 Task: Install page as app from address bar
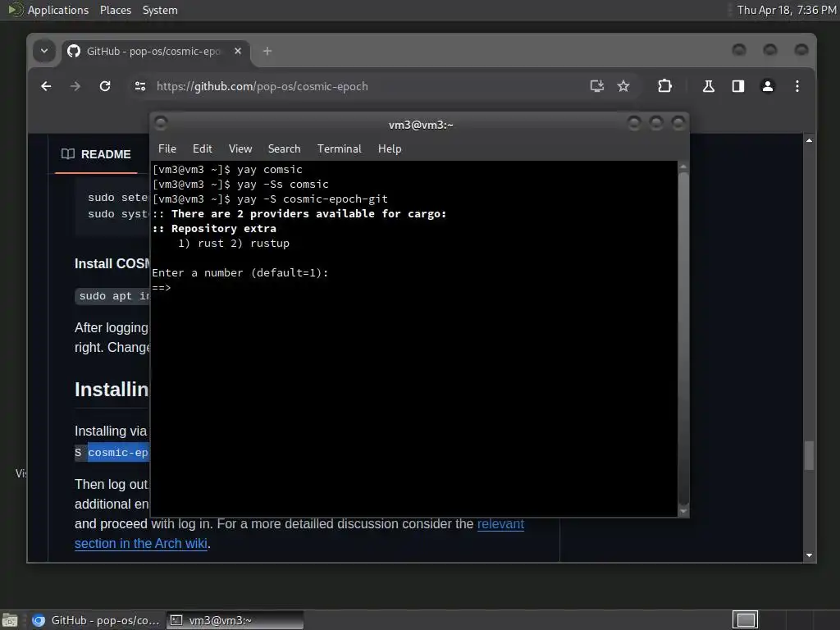pos(597,86)
